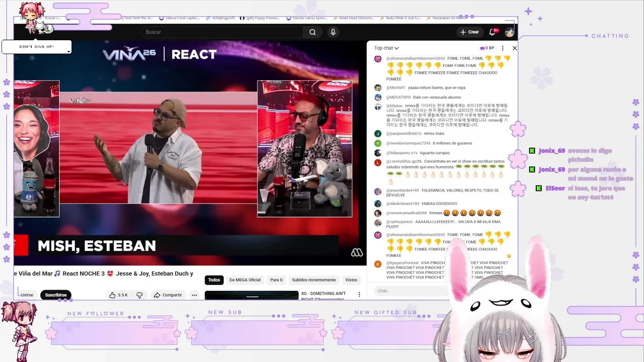
Task: Switch to Dead Dead Demons browser tab
Action: click(x=353, y=18)
